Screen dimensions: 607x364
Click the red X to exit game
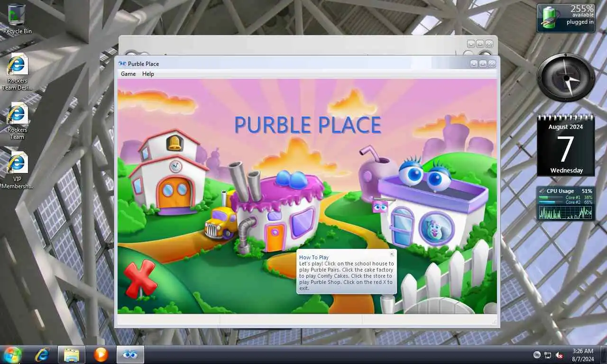click(x=140, y=279)
